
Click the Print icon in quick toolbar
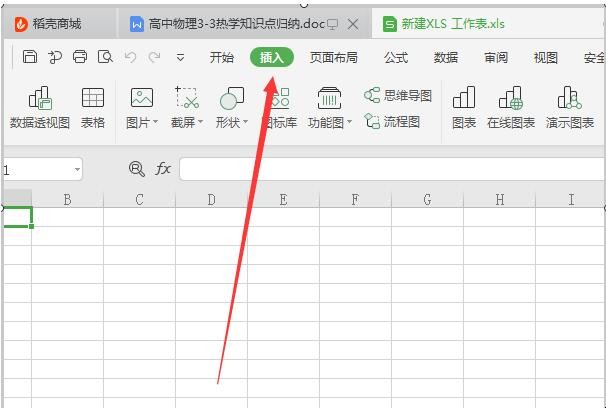pyautogui.click(x=80, y=57)
